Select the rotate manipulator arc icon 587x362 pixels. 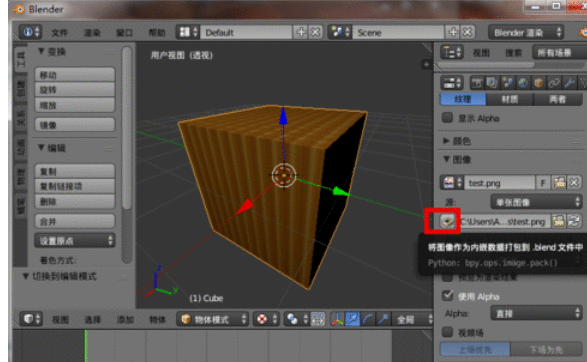(368, 319)
